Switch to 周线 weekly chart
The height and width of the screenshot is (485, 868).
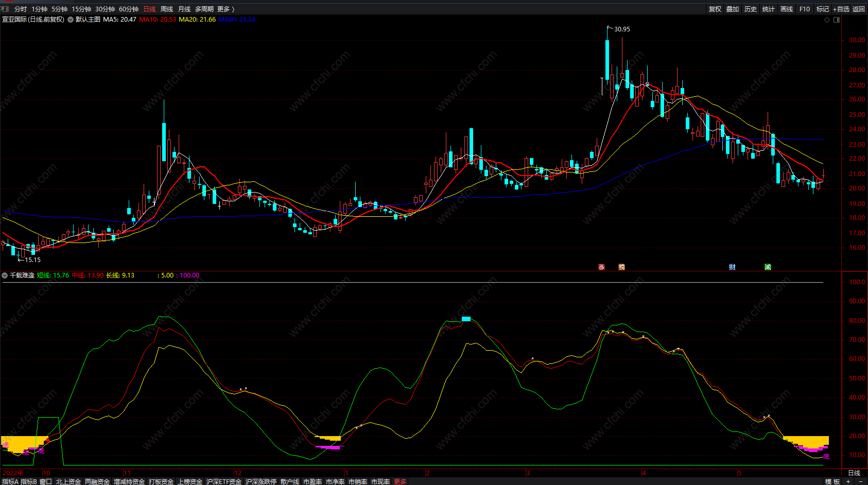(x=167, y=9)
